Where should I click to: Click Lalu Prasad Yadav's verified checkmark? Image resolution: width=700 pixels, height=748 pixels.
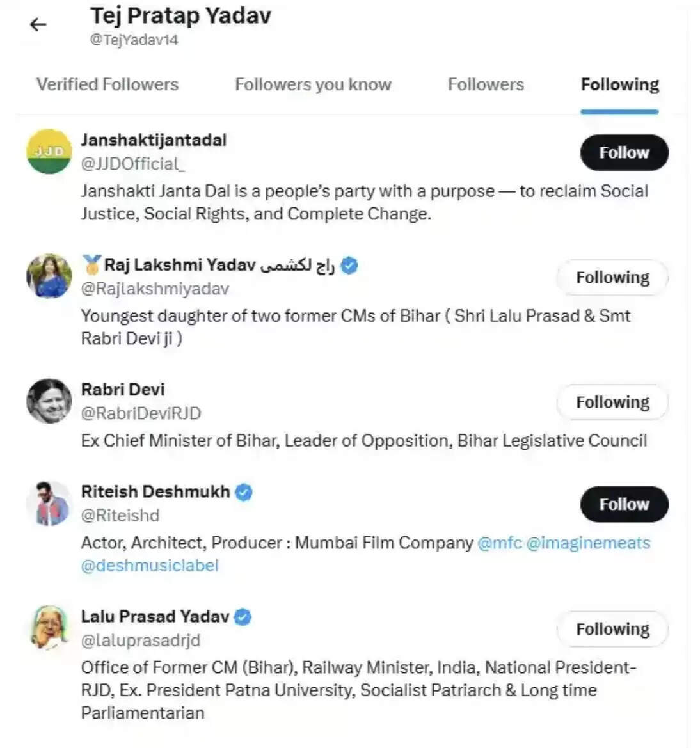coord(243,617)
